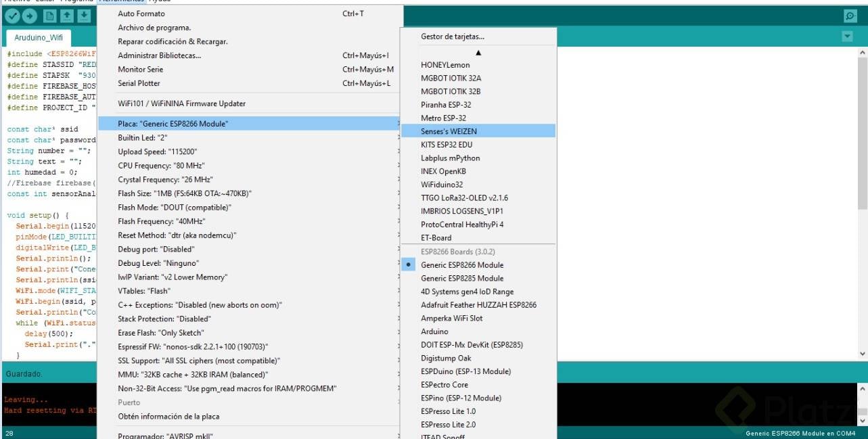The width and height of the screenshot is (868, 439).
Task: Select the Adafruit Feather HUZZAH ESP8266 board
Action: (x=478, y=305)
